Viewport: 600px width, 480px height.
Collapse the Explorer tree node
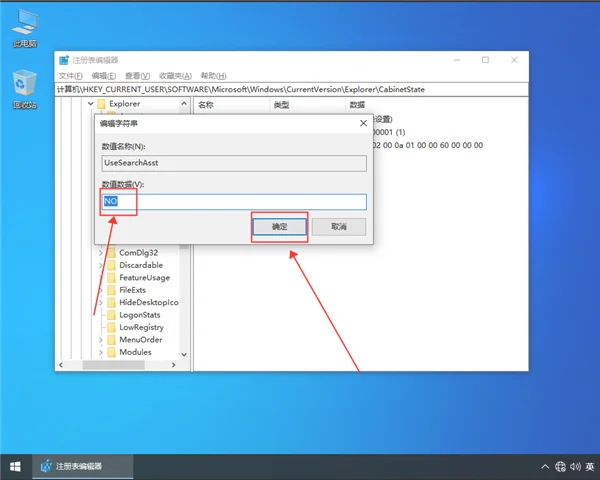tap(90, 104)
